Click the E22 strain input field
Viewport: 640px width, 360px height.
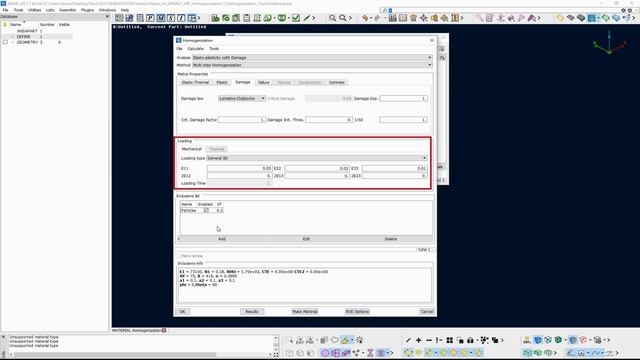coord(317,168)
